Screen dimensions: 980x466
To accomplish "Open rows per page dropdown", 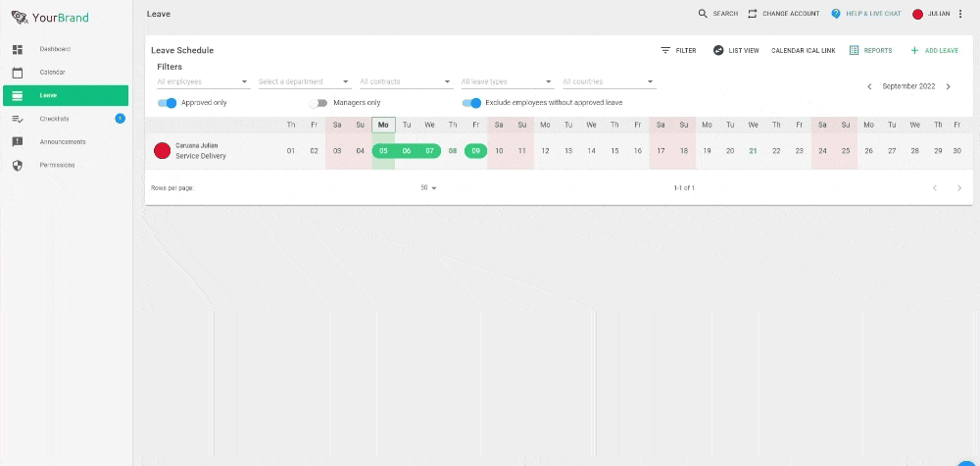I will 428,188.
